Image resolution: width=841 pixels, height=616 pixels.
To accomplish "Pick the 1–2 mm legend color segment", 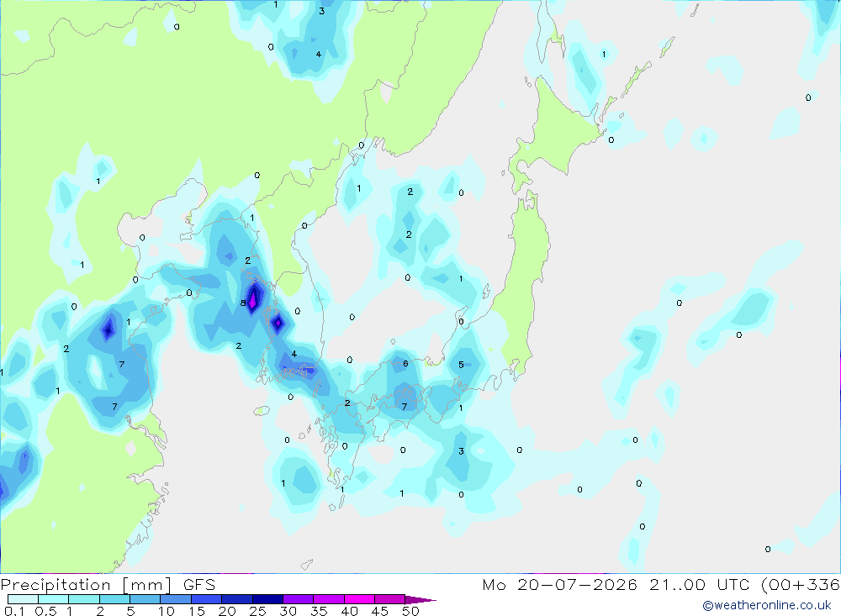I will (84, 599).
